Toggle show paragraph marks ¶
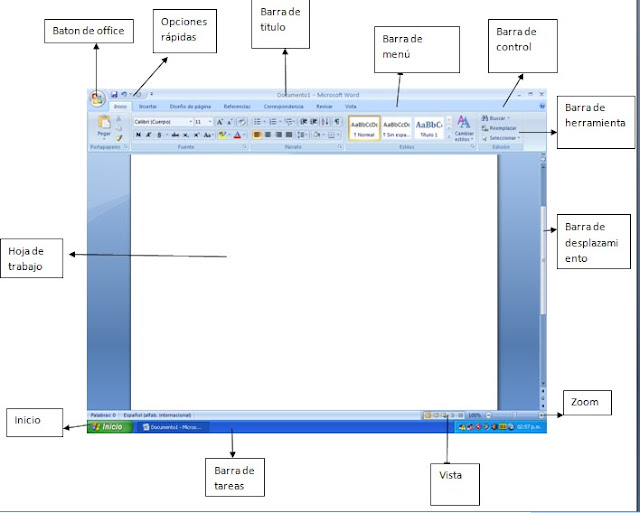The width and height of the screenshot is (640, 513). click(x=337, y=122)
